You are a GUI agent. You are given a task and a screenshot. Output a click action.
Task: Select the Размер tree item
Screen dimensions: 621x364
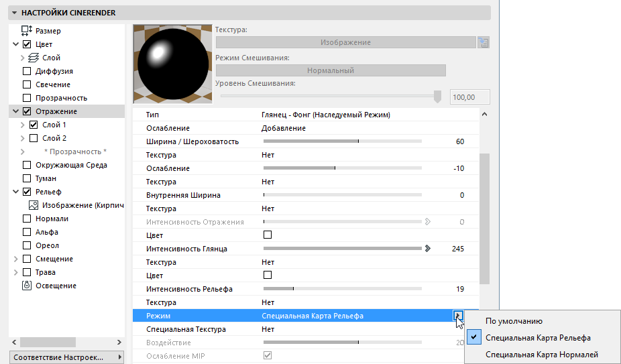(x=48, y=31)
